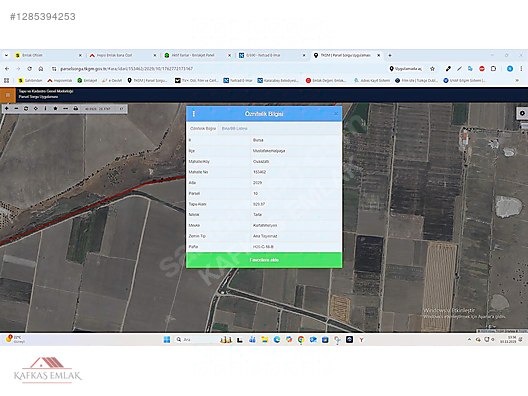Open the Hepsiemlak bookmark
This screenshot has width=528, height=396.
point(60,80)
